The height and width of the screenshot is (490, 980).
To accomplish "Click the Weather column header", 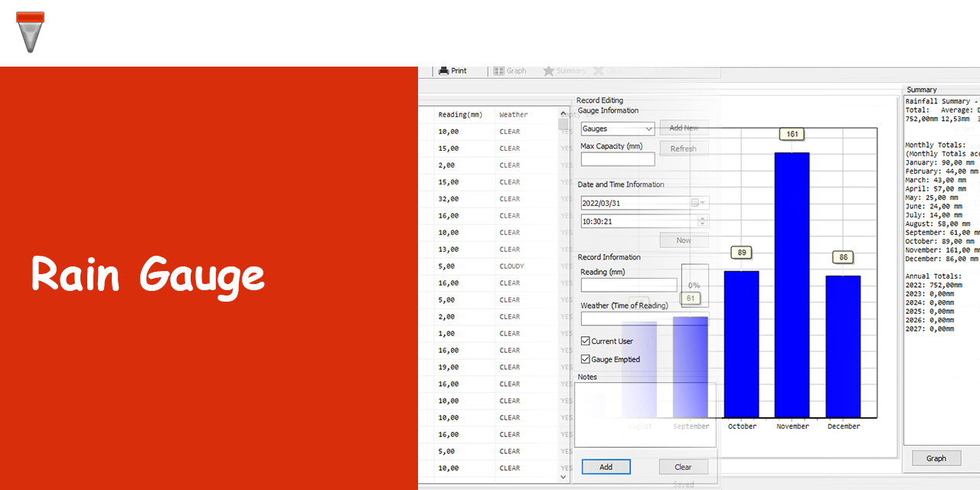I will [x=514, y=115].
